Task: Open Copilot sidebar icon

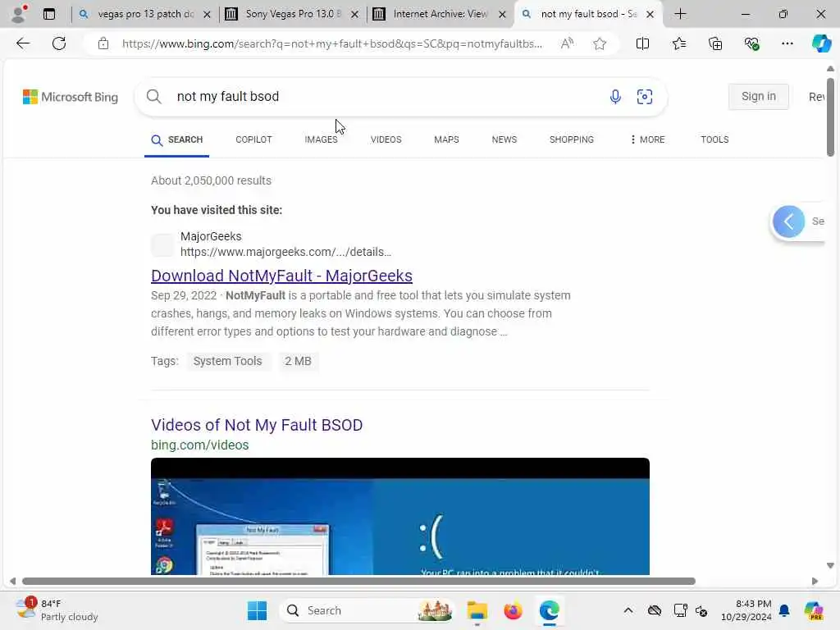Action: point(821,43)
